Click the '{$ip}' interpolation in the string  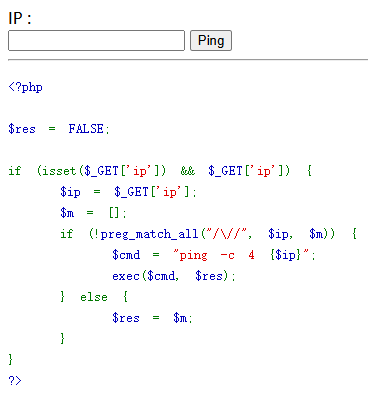click(285, 255)
